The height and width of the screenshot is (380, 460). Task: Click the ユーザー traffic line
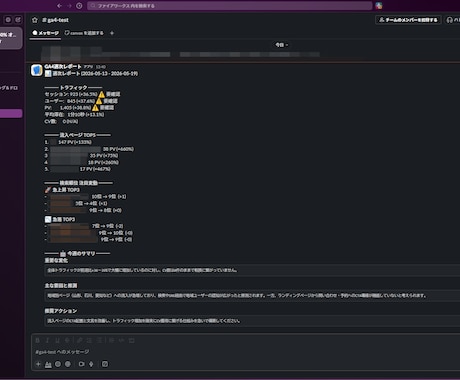pyautogui.click(x=81, y=101)
